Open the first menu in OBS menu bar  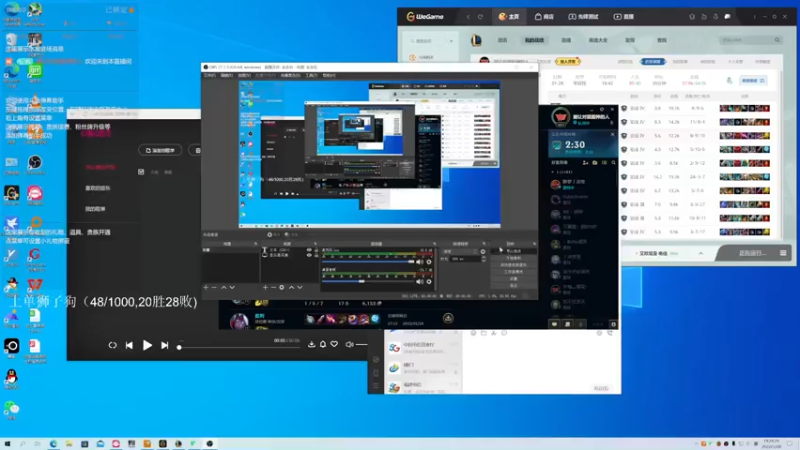click(x=210, y=76)
